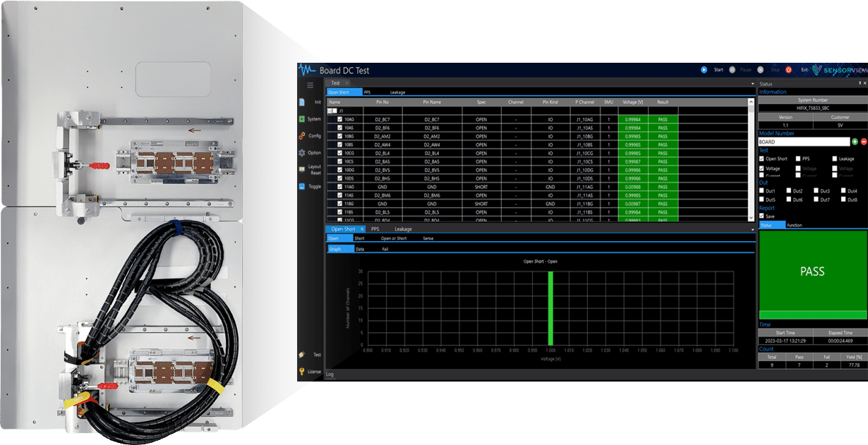Open the Short sub-tab

359,238
